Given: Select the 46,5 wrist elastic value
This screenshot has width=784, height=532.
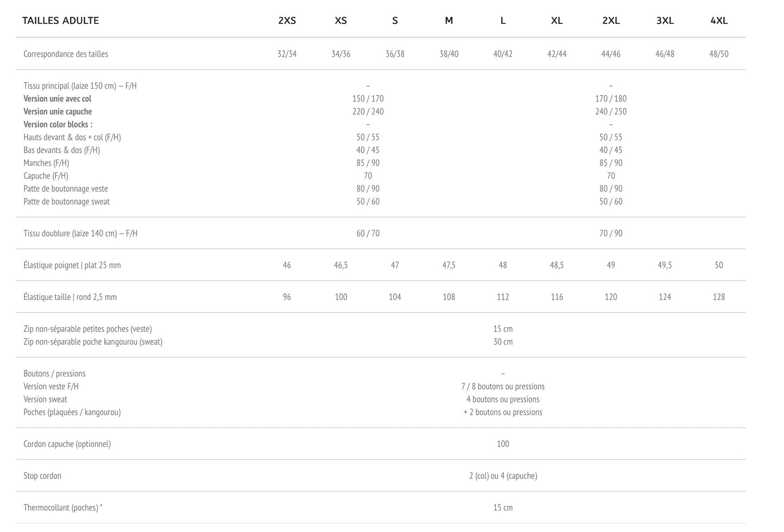Looking at the screenshot, I should [341, 265].
